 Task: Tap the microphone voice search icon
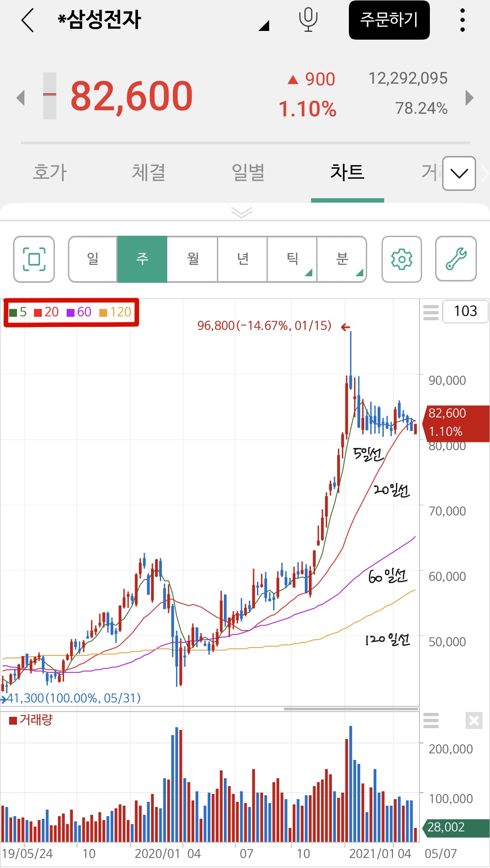[x=308, y=20]
